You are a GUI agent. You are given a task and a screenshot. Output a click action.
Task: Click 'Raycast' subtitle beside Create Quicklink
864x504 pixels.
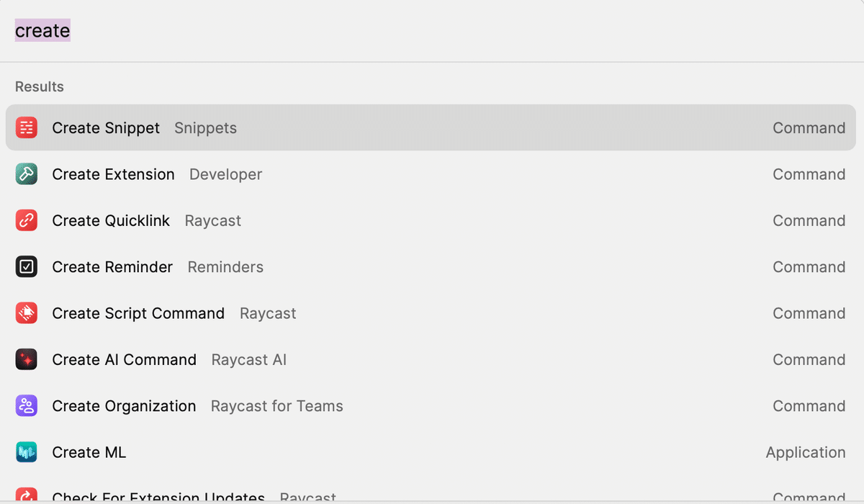point(213,221)
